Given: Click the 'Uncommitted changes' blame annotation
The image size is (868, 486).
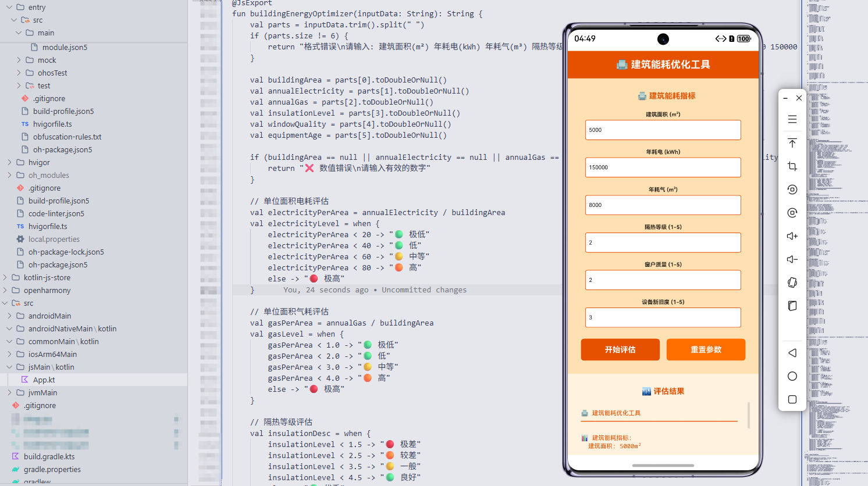Looking at the screenshot, I should click(x=424, y=290).
